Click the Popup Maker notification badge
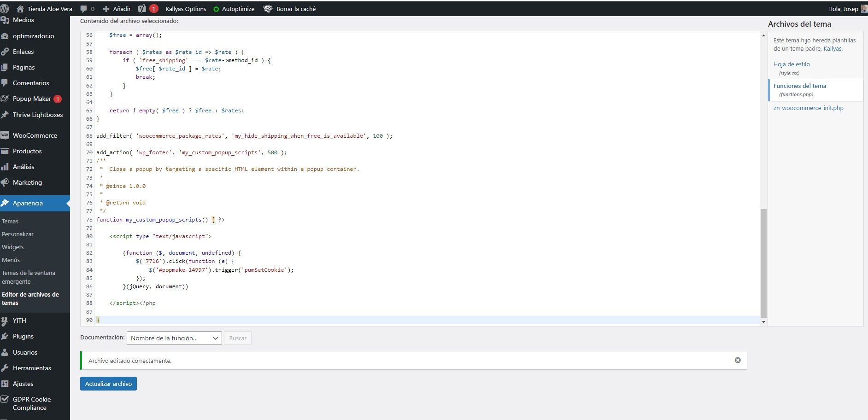Screen dimensions: 868x420 click(x=58, y=99)
